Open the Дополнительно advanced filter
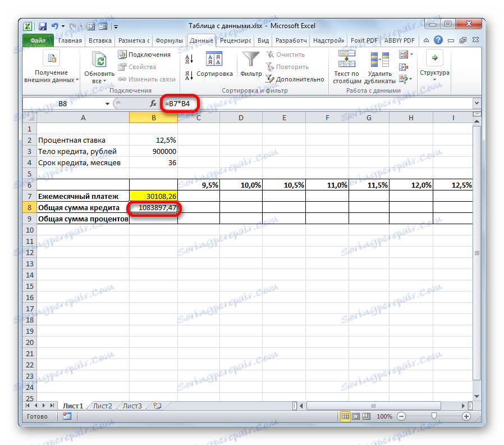The image size is (504, 445). 295,79
